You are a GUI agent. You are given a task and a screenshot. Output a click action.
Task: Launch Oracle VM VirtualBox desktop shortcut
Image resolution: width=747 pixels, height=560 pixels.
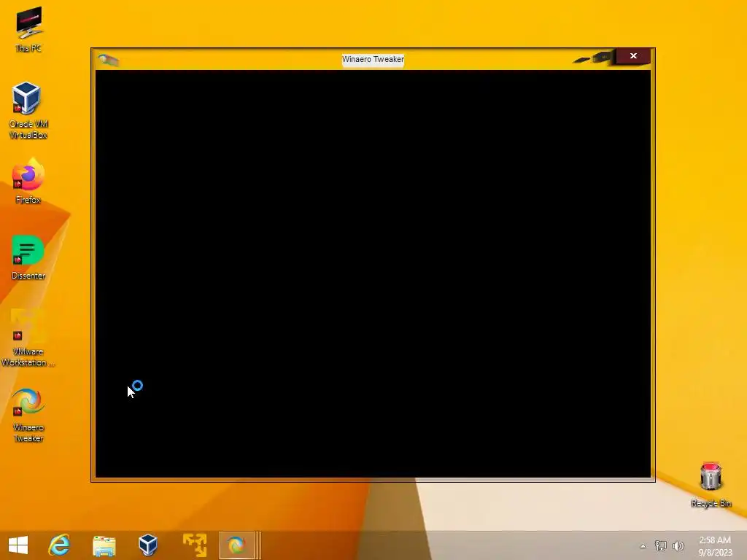[28, 110]
